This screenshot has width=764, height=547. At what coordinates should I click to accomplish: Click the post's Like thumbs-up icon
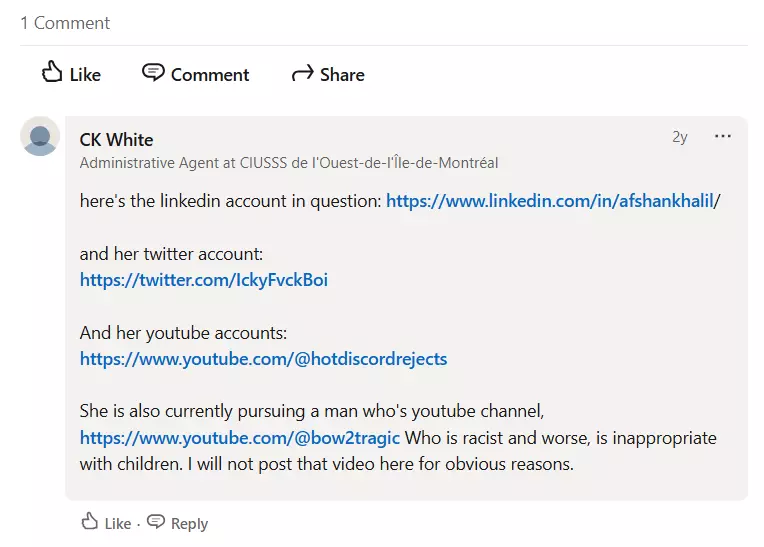pos(52,72)
